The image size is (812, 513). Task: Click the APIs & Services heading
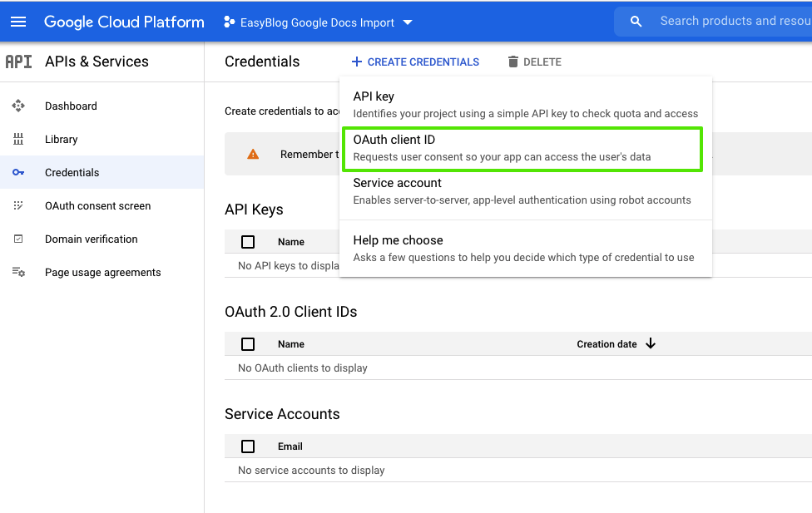tap(97, 62)
